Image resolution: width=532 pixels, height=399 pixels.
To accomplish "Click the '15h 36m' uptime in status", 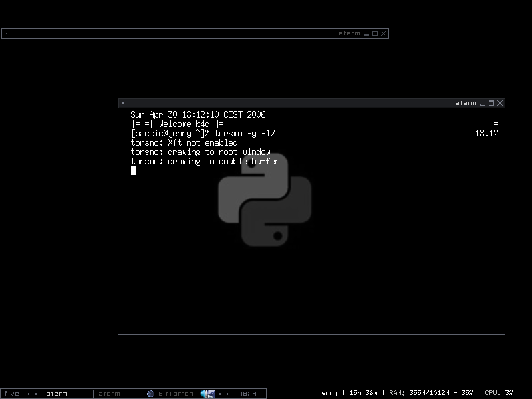I will (x=363, y=393).
